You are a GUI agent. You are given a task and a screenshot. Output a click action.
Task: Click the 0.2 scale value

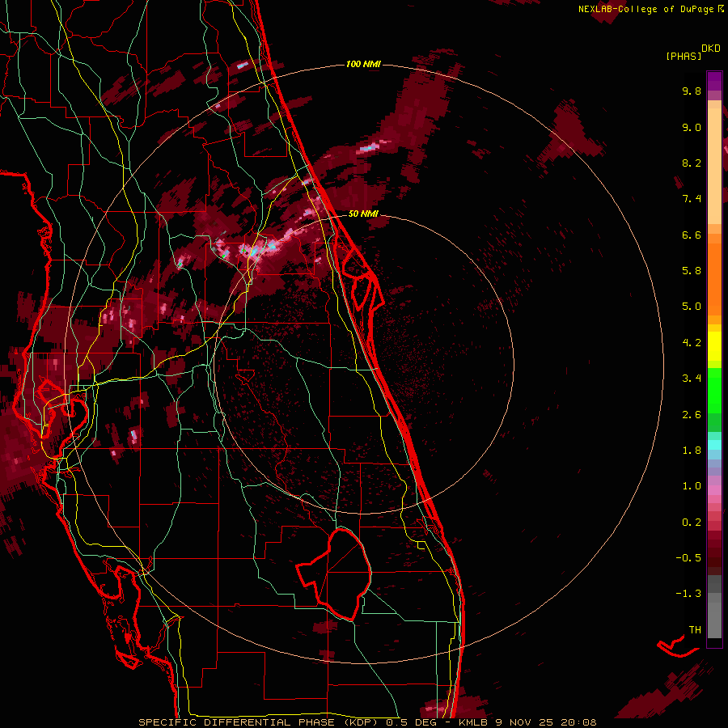tap(692, 523)
